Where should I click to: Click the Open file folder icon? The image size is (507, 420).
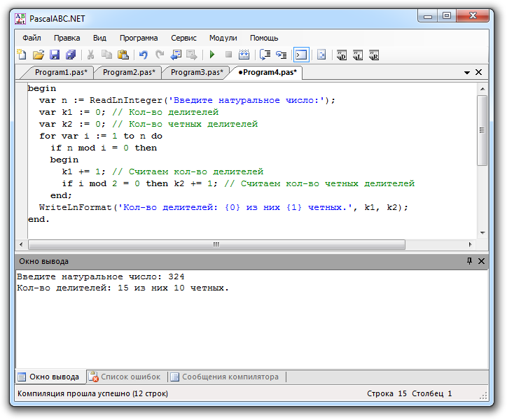(39, 55)
